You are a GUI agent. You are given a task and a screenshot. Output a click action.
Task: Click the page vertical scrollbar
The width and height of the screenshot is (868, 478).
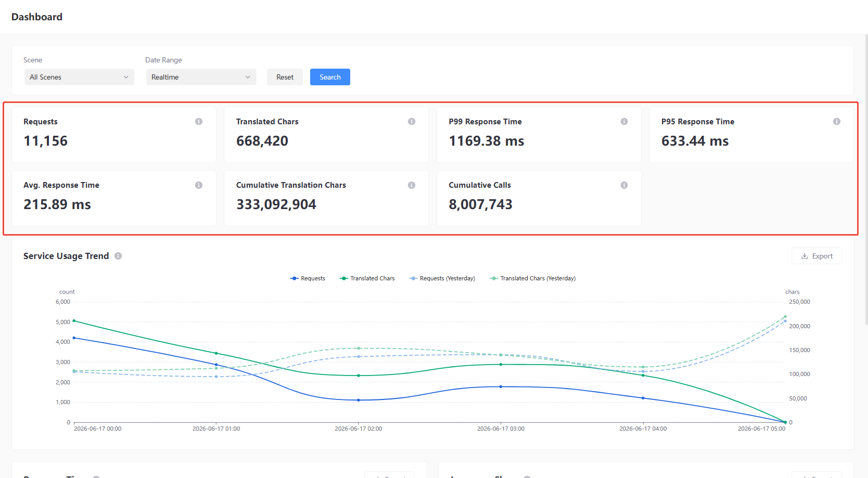coord(866,179)
